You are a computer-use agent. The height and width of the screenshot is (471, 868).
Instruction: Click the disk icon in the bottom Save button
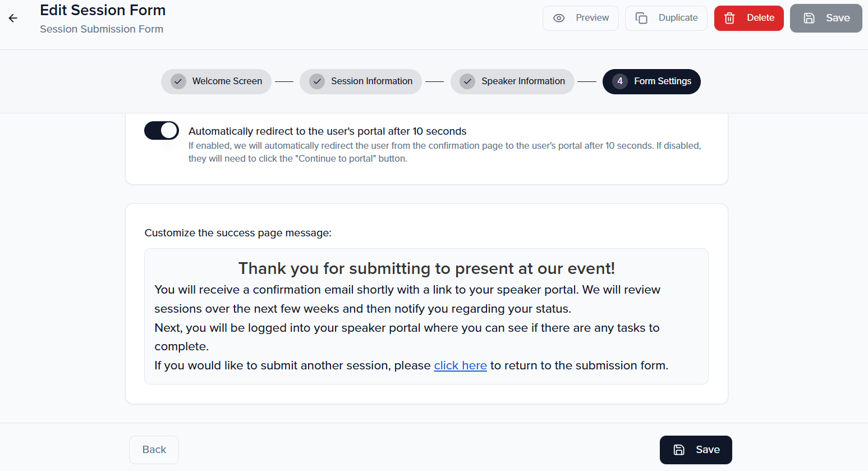(679, 450)
